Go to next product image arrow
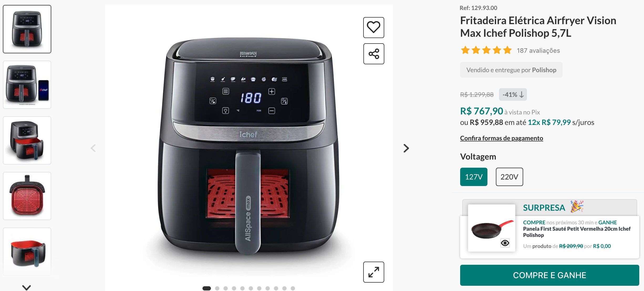 click(406, 148)
